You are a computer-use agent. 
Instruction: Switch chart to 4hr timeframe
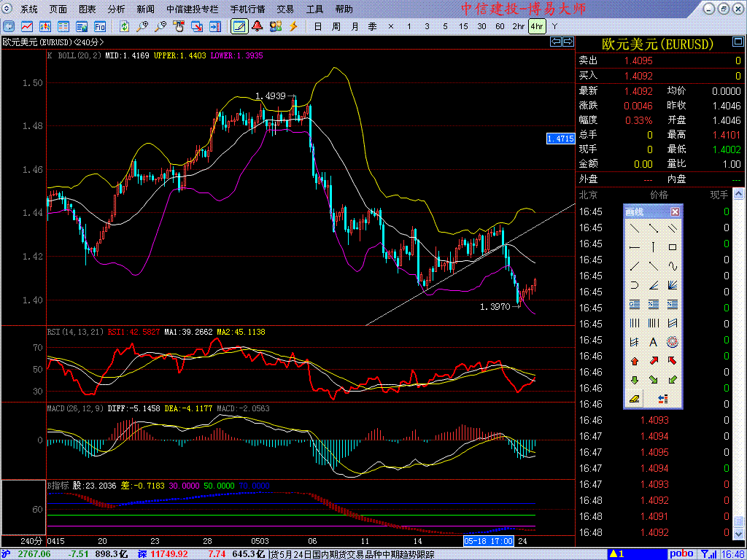[x=537, y=26]
